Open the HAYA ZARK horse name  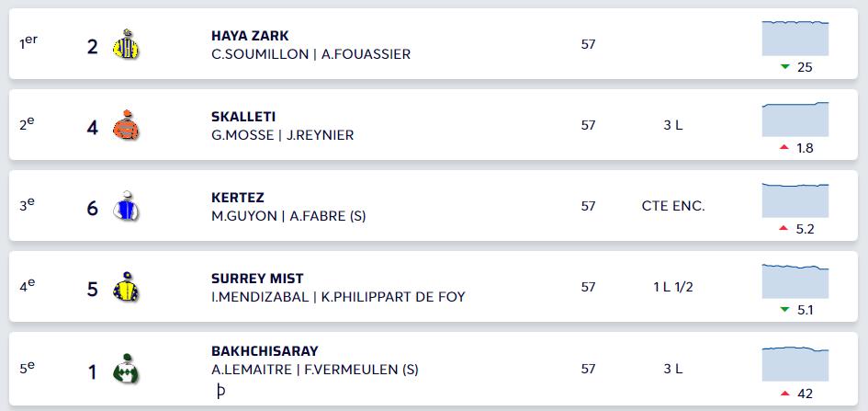point(250,36)
